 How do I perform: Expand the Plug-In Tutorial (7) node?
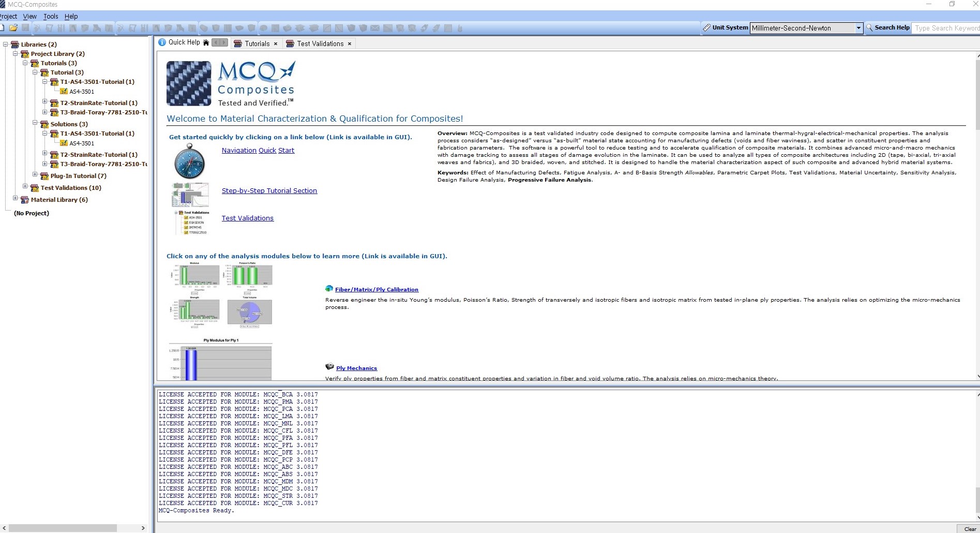tap(35, 175)
